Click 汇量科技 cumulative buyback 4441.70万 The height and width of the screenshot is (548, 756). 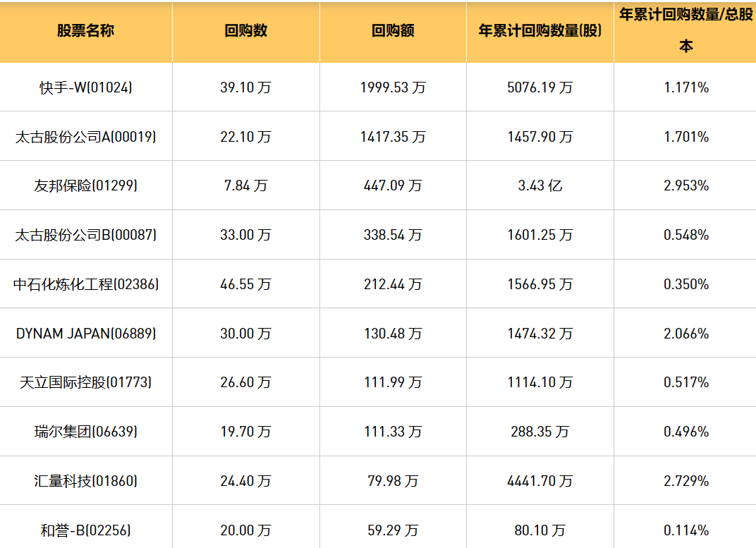(x=539, y=481)
